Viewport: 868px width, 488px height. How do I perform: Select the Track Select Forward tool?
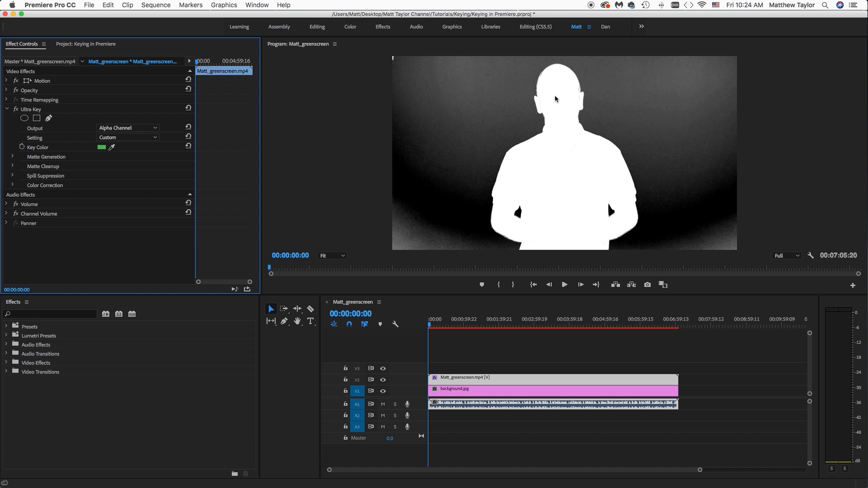284,308
